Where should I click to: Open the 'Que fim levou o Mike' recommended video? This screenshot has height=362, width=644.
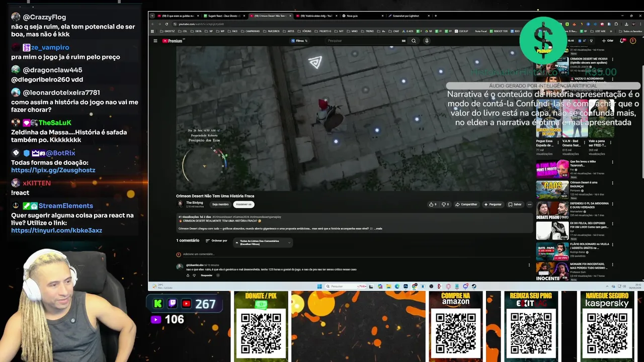[x=574, y=169]
